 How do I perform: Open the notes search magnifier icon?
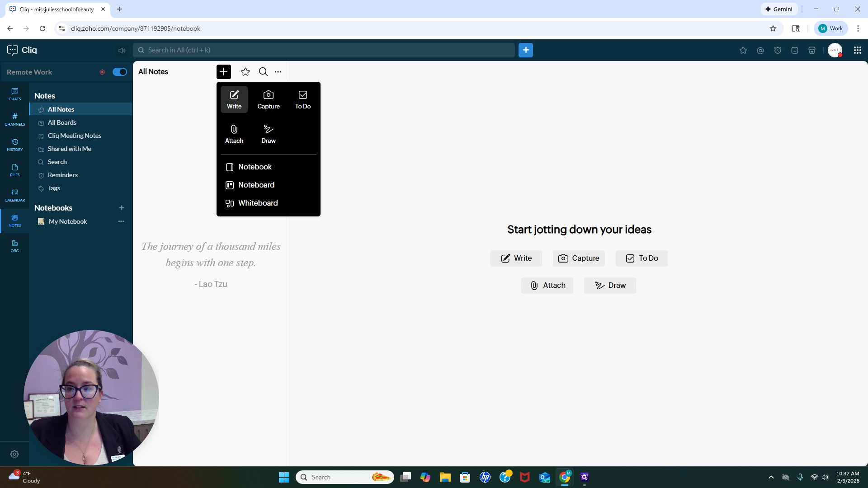[263, 72]
